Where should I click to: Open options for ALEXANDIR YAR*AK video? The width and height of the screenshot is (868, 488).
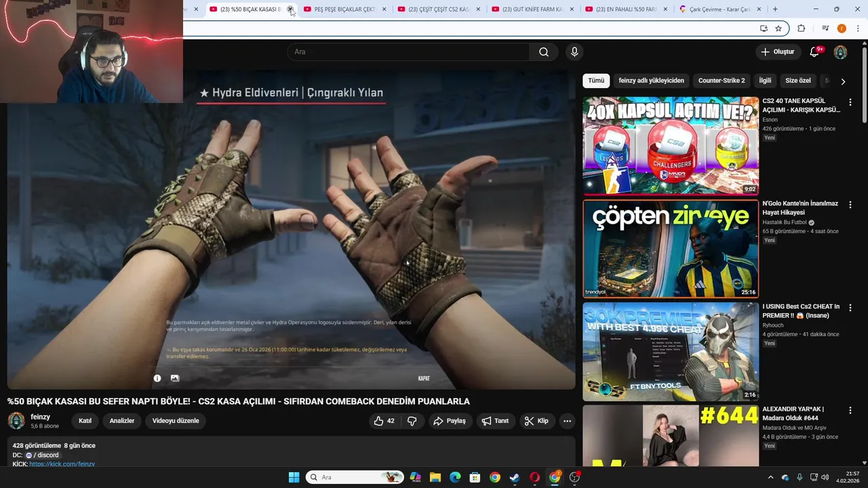pos(850,410)
